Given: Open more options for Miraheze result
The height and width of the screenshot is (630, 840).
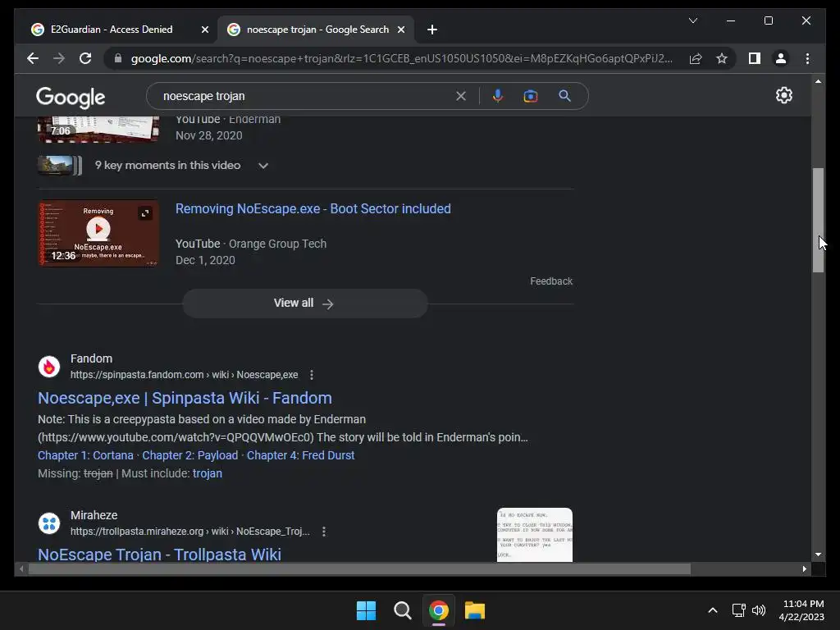Looking at the screenshot, I should point(323,532).
